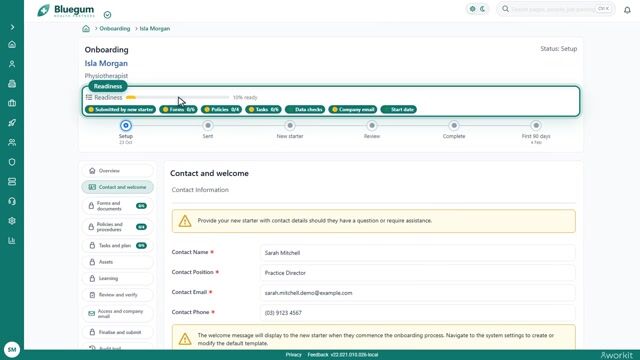Image resolution: width=640 pixels, height=360 pixels.
Task: Click the readiness progress bar
Action: click(178, 97)
